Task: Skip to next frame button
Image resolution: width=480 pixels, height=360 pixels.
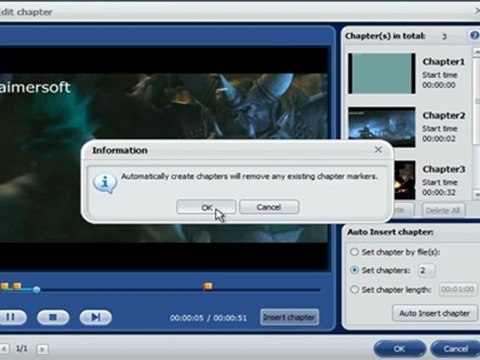Action: (96, 317)
